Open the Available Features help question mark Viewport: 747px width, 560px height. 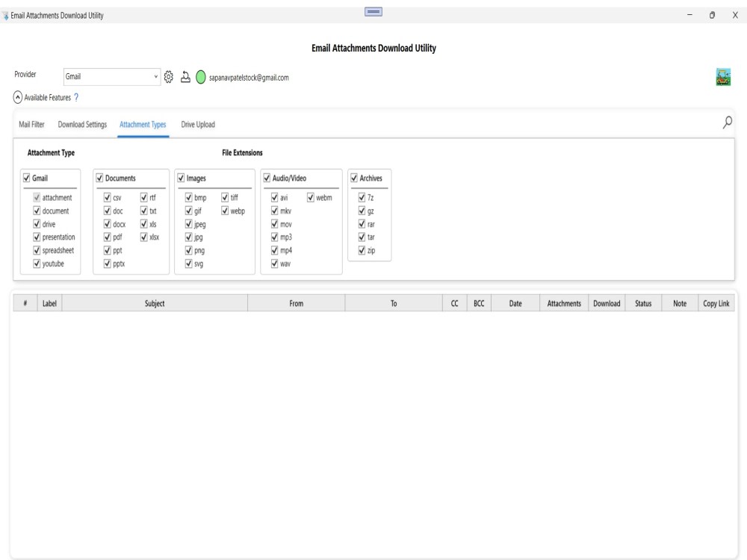click(76, 98)
